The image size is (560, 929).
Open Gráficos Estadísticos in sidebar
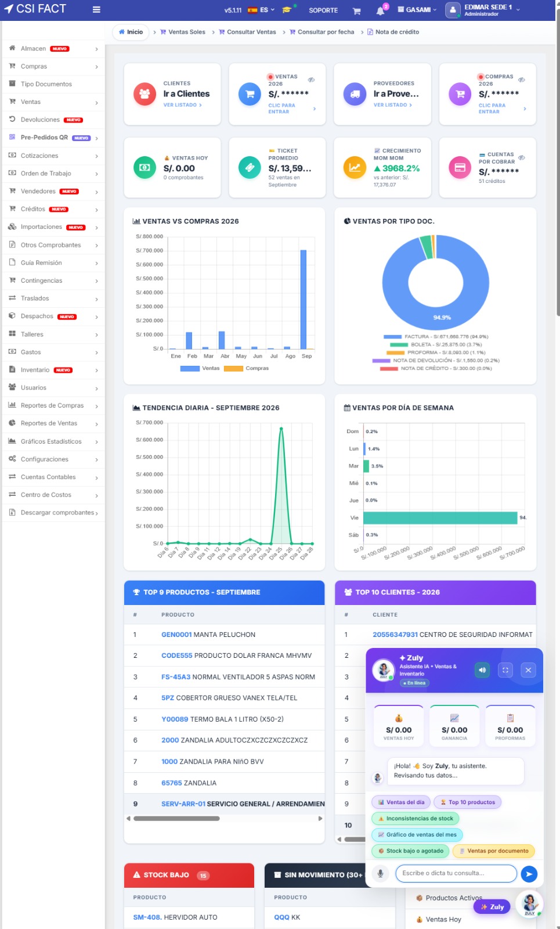[53, 441]
